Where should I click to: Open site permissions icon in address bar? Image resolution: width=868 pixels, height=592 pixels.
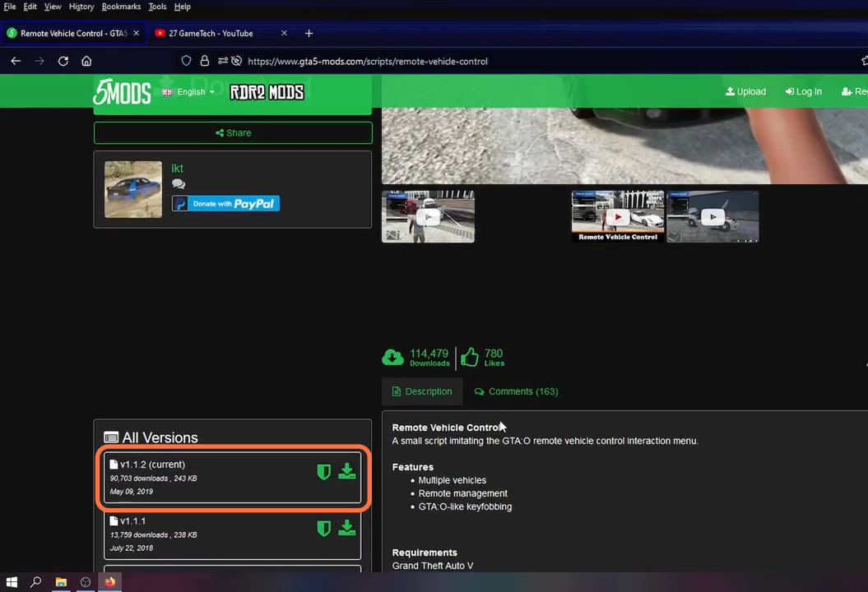click(223, 61)
